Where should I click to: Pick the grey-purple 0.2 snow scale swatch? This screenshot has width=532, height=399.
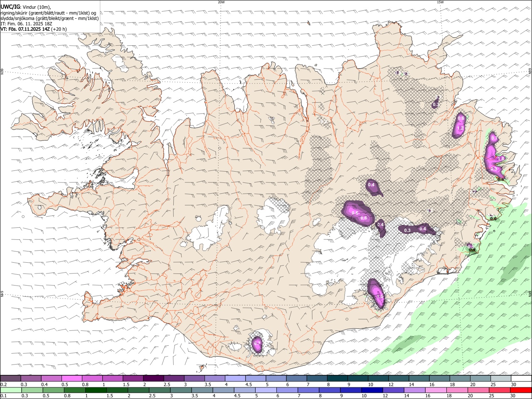pyautogui.click(x=10, y=379)
